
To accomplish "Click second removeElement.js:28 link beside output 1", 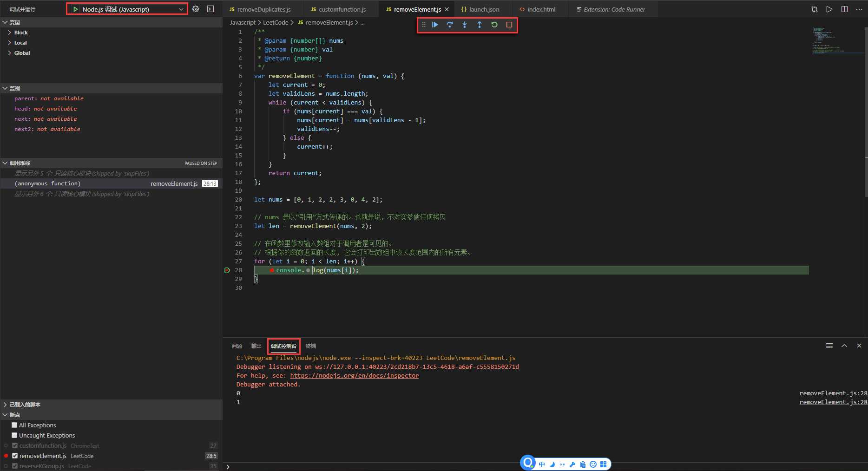I will pyautogui.click(x=833, y=402).
